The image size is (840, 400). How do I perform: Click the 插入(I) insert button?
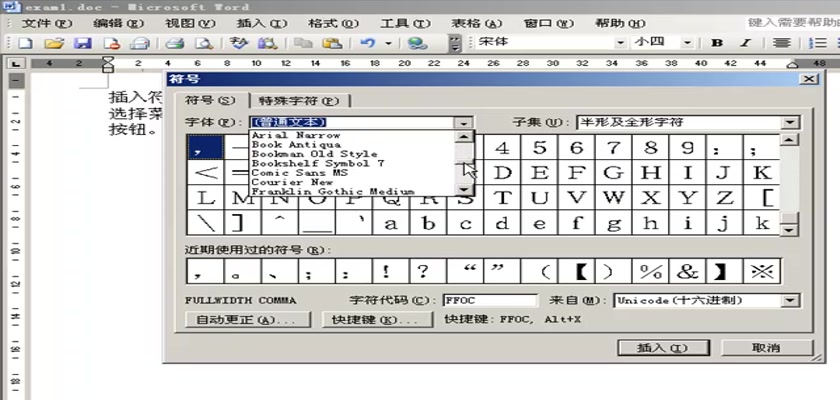(664, 348)
